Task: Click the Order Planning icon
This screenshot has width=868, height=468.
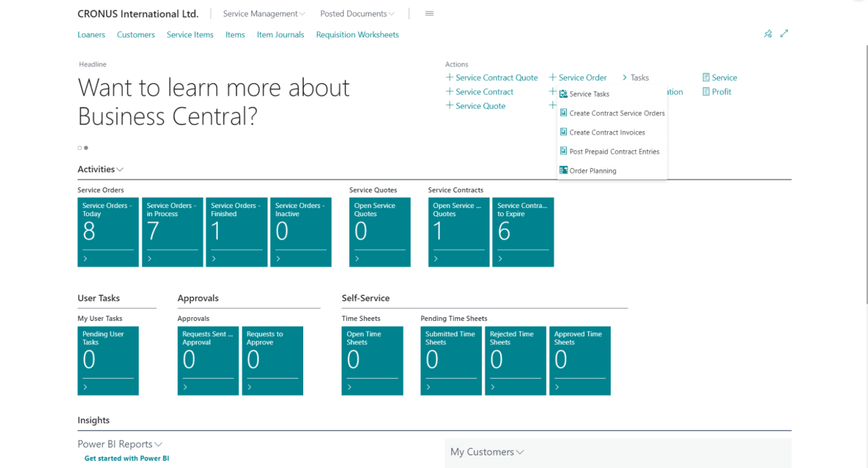Action: (563, 170)
